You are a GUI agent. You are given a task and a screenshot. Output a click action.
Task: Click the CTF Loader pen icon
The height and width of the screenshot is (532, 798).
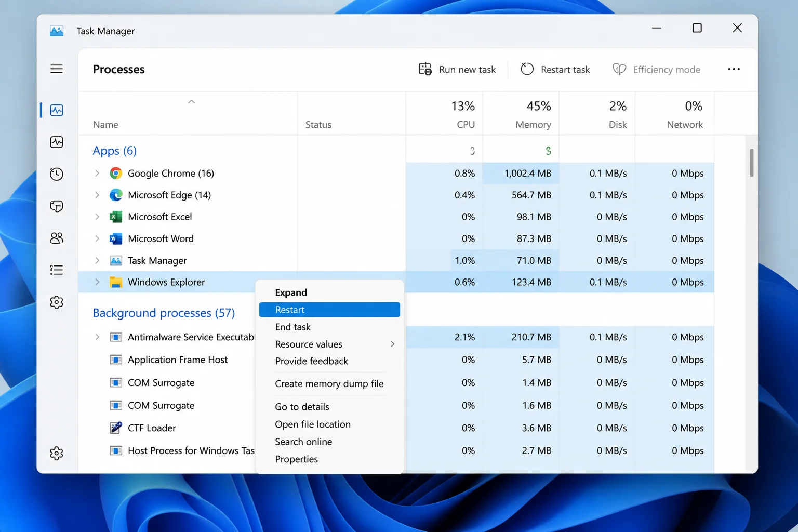116,428
